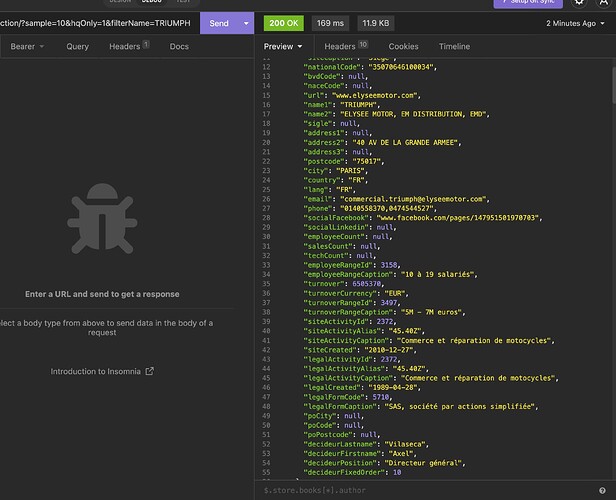This screenshot has width=616, height=500.
Task: Click the turnoverRangeId value 3497
Action: pos(389,303)
